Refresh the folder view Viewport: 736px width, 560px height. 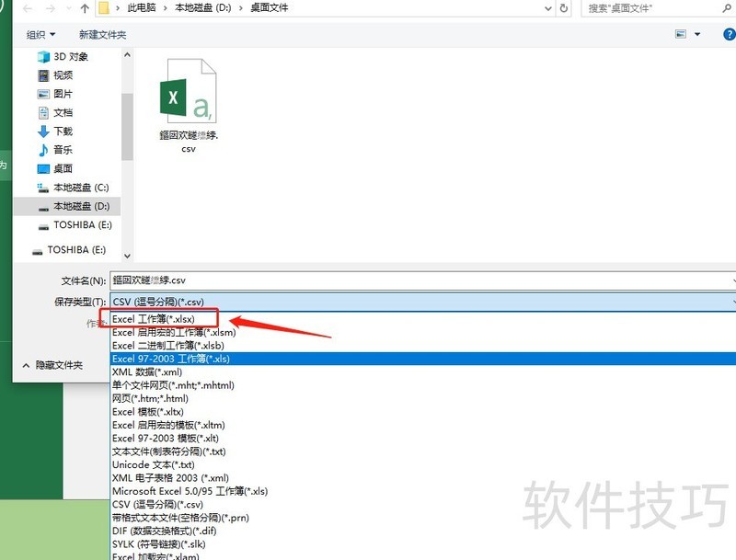564,8
